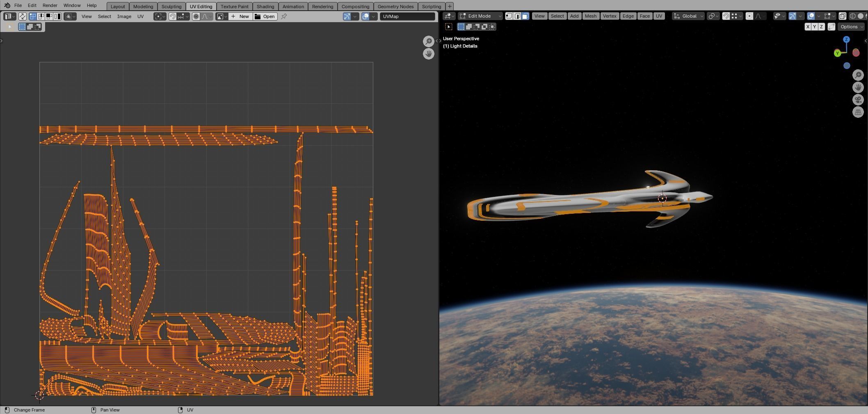Toggle gizmos in UV editor
Image resolution: width=868 pixels, height=414 pixels.
(347, 16)
